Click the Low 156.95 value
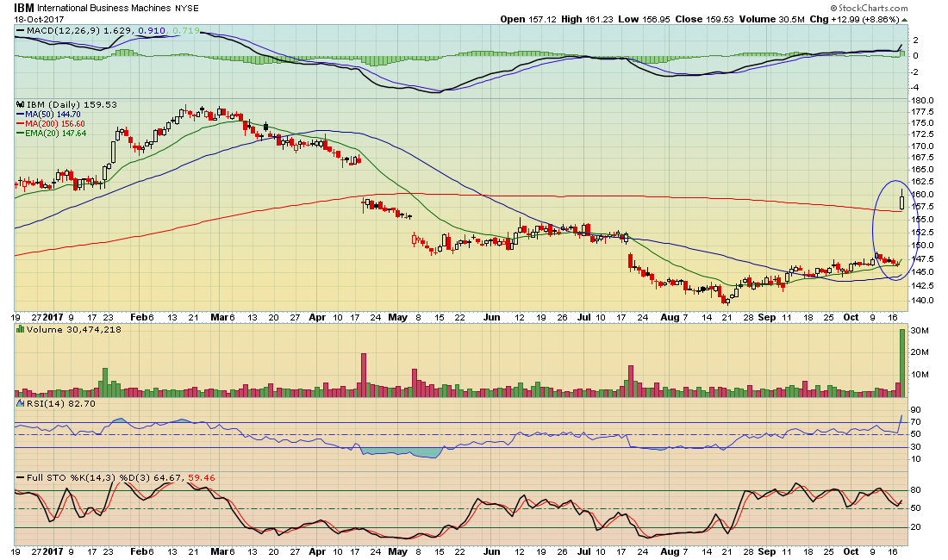 (x=644, y=19)
